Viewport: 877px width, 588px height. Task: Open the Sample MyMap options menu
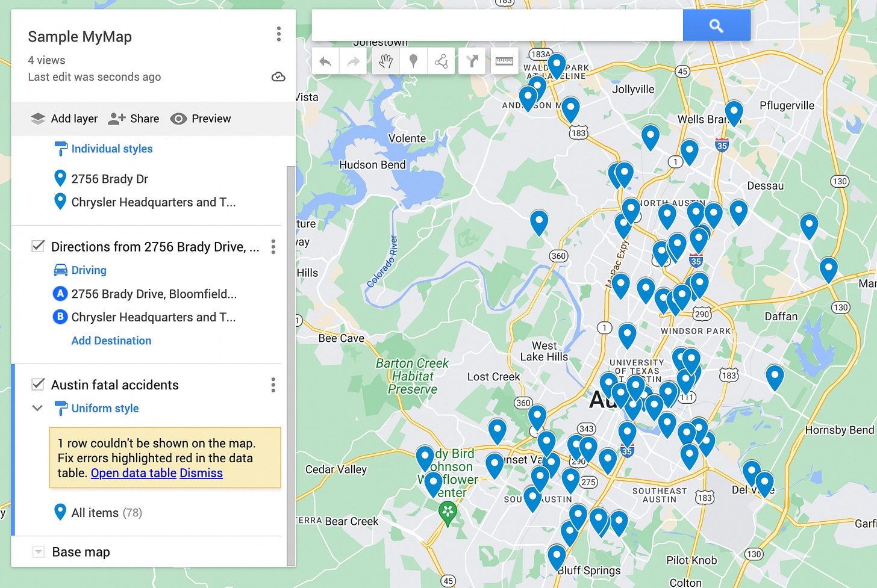click(x=278, y=34)
